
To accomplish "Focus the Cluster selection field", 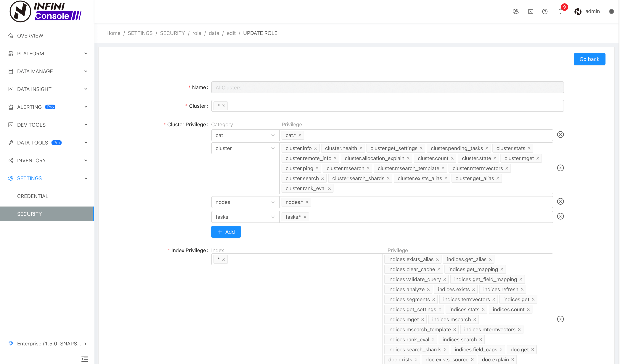I will [x=387, y=106].
